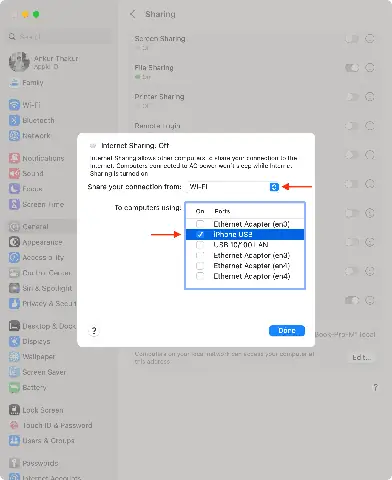This screenshot has width=392, height=480.
Task: Open Accessibility settings icon
Action: pyautogui.click(x=14, y=257)
